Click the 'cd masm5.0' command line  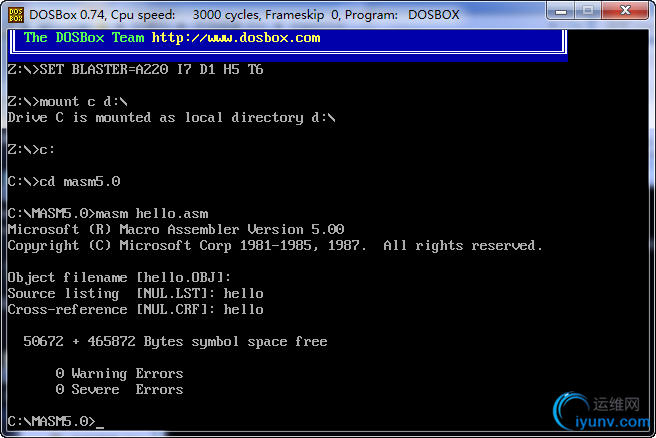(64, 182)
